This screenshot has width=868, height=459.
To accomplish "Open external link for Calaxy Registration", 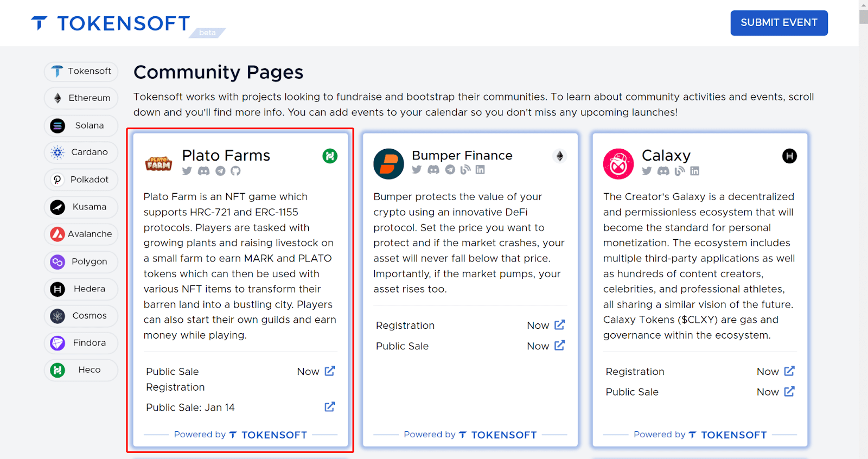I will [789, 371].
